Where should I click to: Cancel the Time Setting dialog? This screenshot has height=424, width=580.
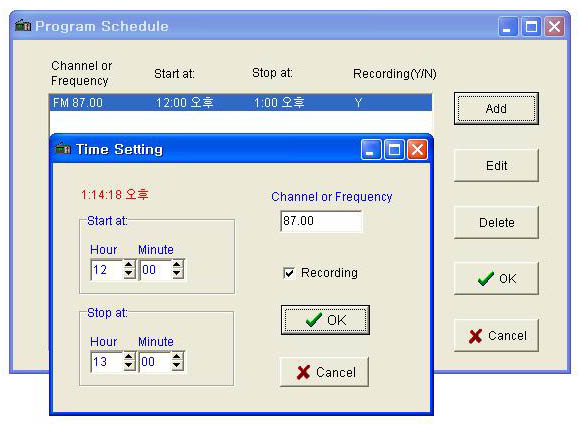324,372
